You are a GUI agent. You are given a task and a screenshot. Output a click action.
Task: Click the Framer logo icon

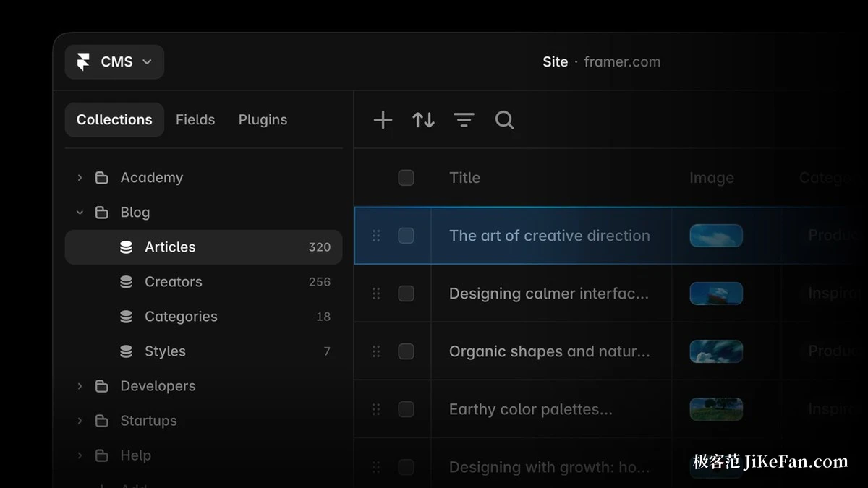pyautogui.click(x=83, y=62)
